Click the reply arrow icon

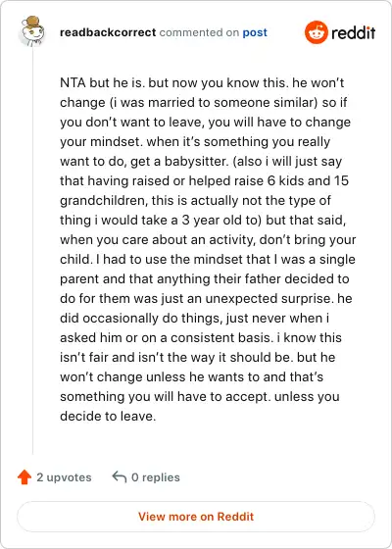tap(119, 476)
